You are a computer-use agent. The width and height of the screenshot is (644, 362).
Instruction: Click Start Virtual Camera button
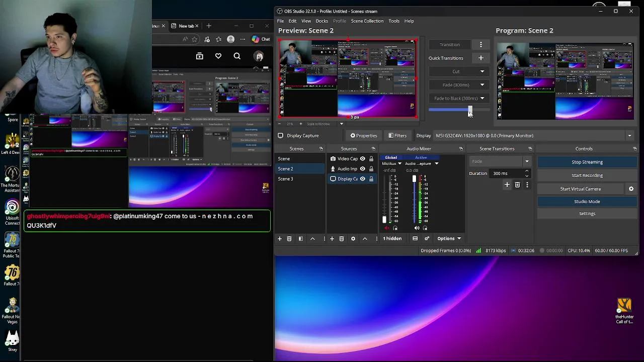[580, 189]
